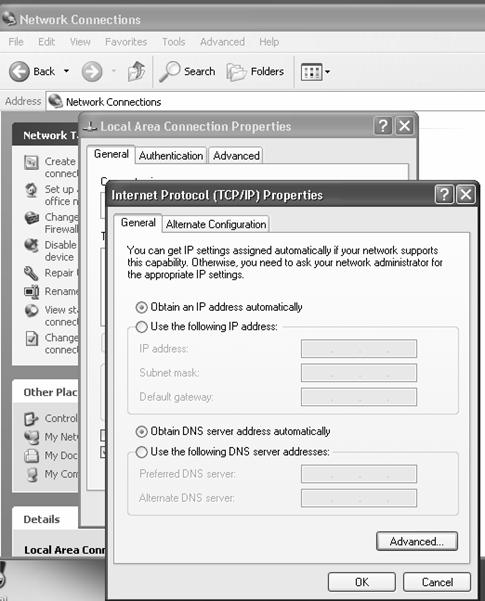Select Use the following IP address
Image resolution: width=485 pixels, height=601 pixels.
click(x=141, y=327)
